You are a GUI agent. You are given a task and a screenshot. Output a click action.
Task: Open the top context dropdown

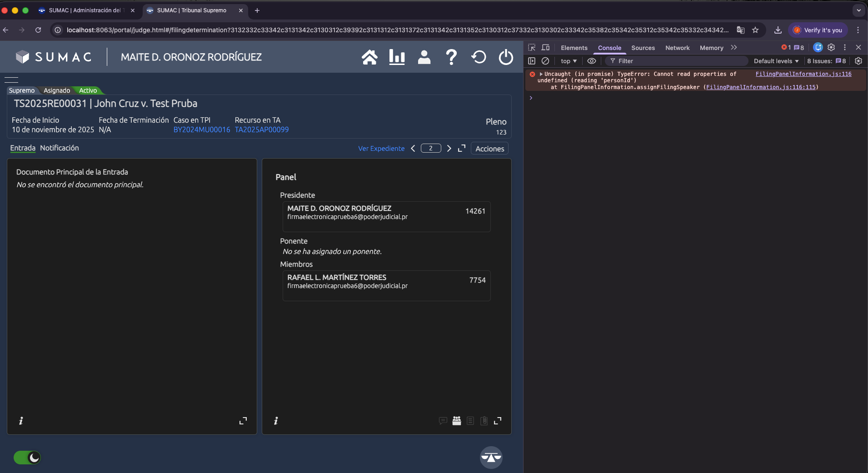pos(569,61)
